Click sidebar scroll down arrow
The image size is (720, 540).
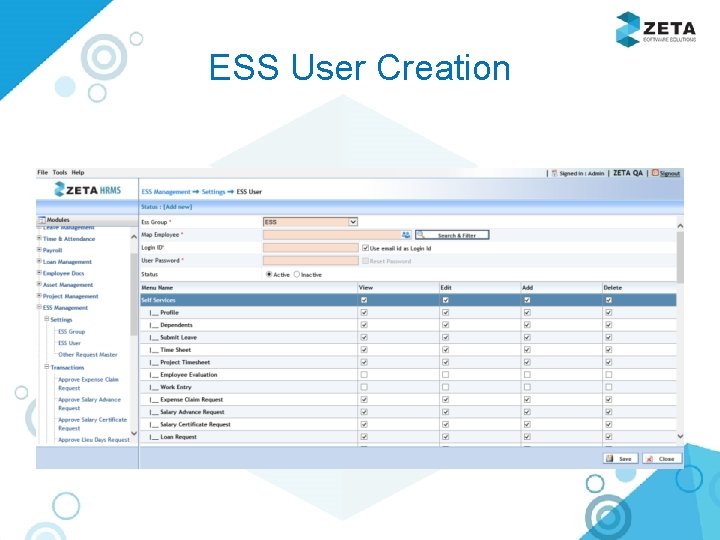[x=134, y=433]
